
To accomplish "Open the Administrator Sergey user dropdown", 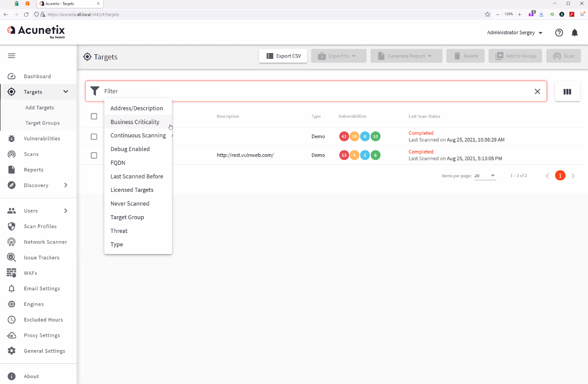I will point(514,33).
